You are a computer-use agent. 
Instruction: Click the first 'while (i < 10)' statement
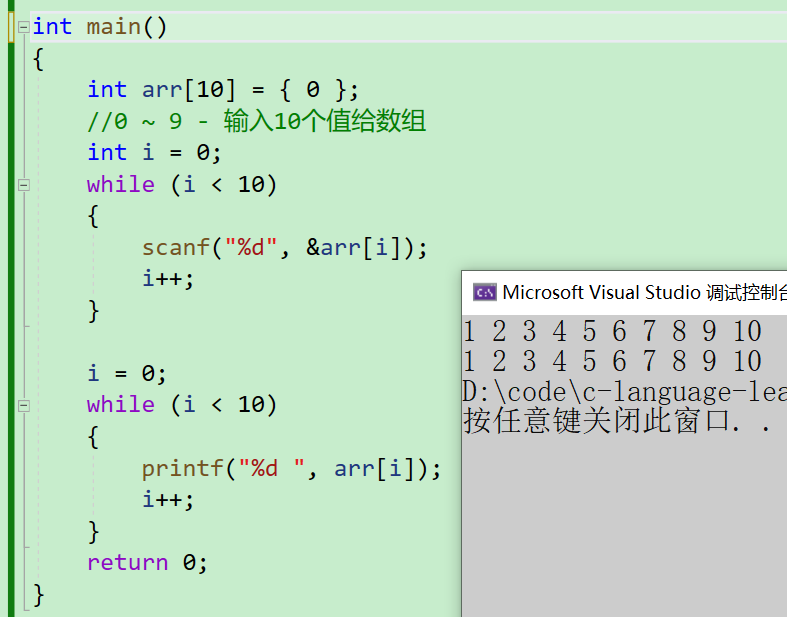click(x=182, y=185)
